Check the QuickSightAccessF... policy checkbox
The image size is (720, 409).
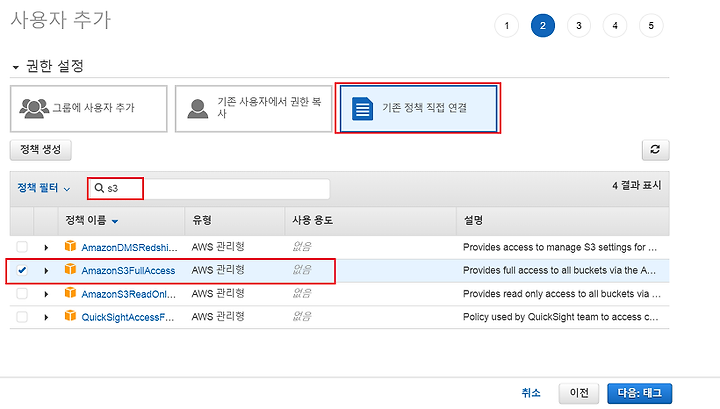(22, 317)
